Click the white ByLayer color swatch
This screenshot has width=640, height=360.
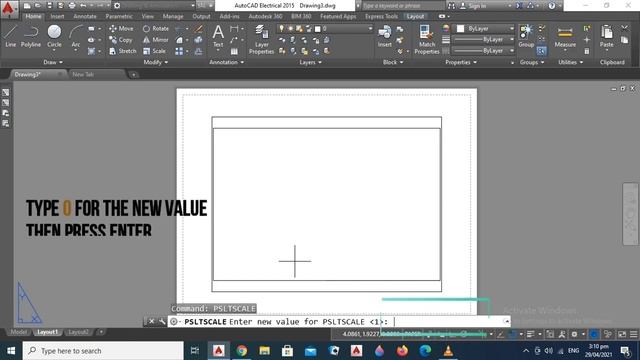[460, 29]
